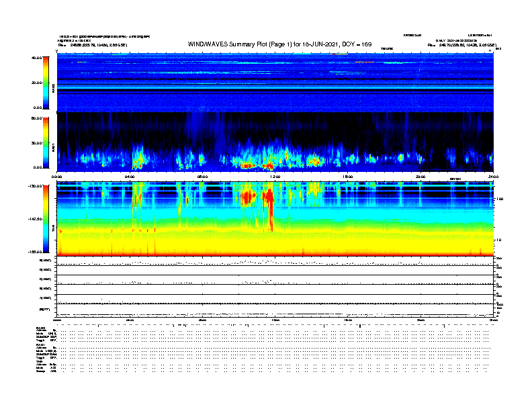Click the 24:00 end-of-day time tick

(x=492, y=177)
